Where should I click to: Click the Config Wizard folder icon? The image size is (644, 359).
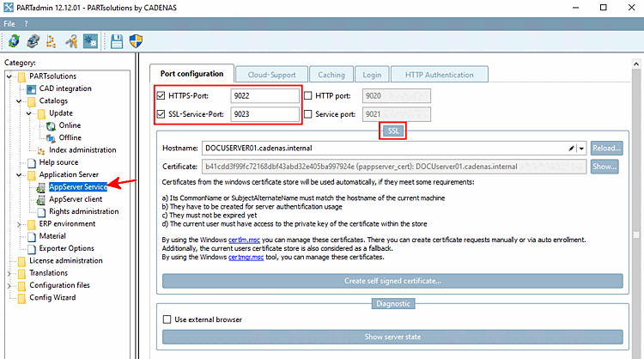point(21,298)
